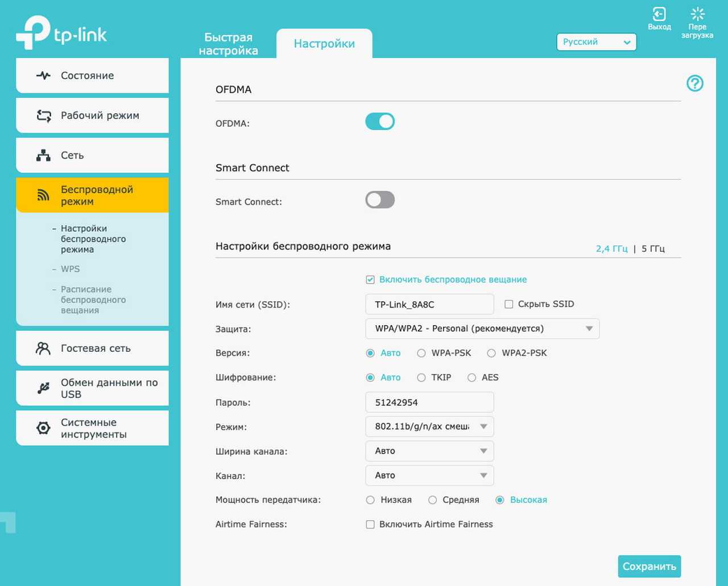The image size is (728, 586).
Task: Open WPS submenu item in sidebar
Action: click(71, 269)
